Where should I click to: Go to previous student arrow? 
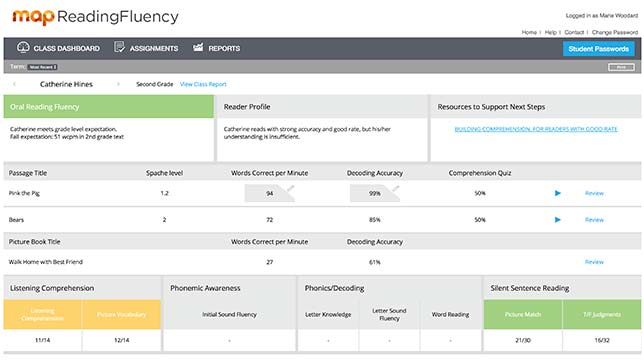tap(14, 84)
